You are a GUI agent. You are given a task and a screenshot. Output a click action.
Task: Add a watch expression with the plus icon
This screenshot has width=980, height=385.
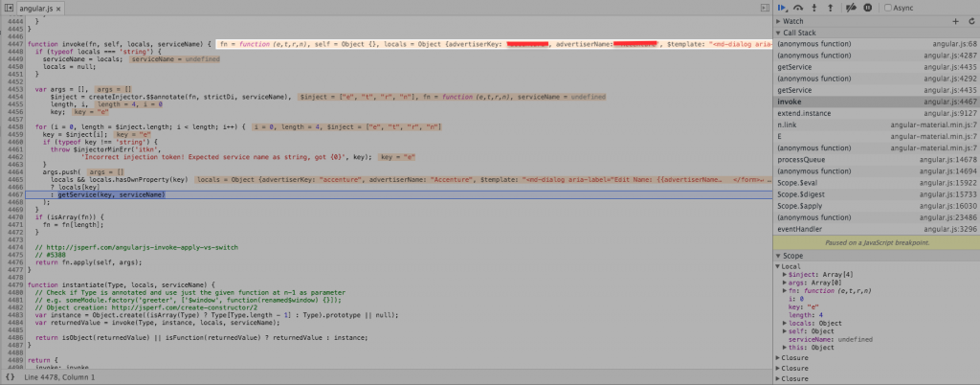pos(955,21)
